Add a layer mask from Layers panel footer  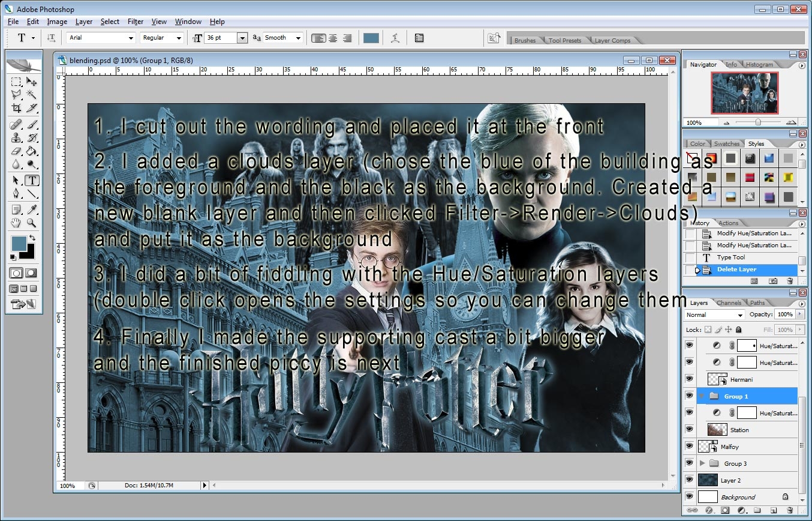(725, 510)
